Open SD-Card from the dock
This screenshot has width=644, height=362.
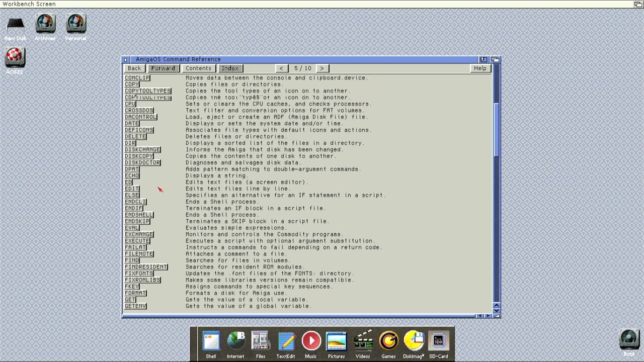pos(438,345)
